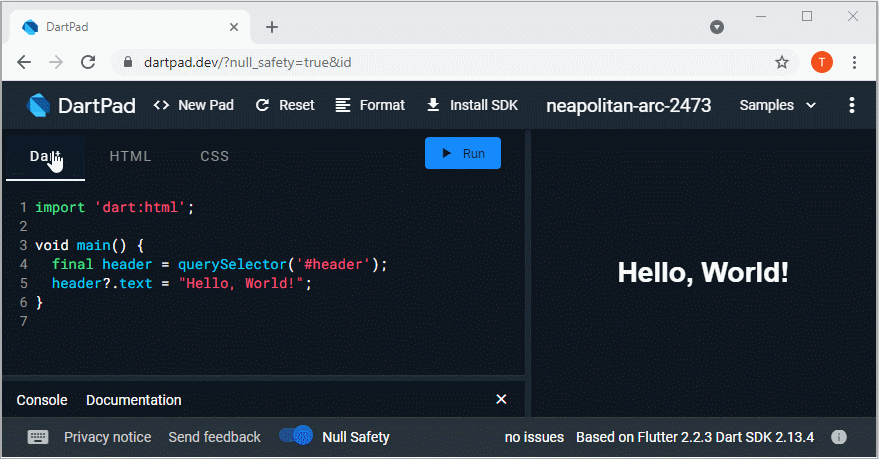879x459 pixels.
Task: Run the code
Action: [x=463, y=153]
